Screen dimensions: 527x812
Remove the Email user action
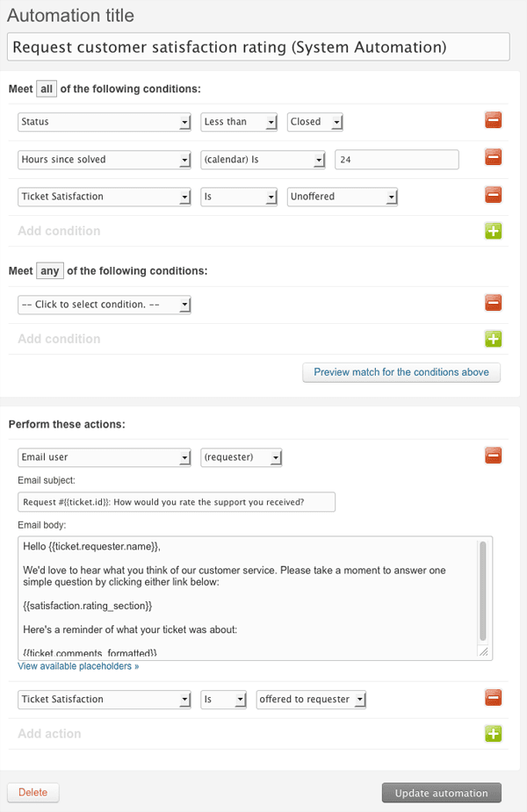(x=493, y=455)
